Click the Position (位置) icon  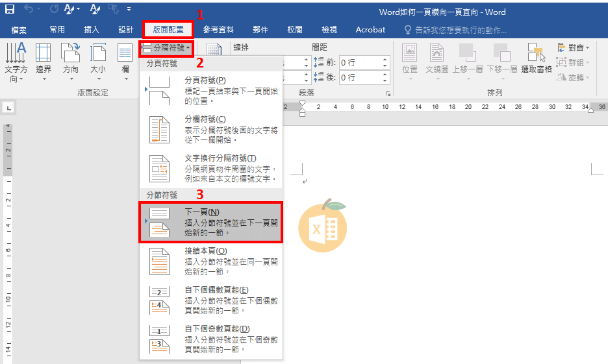(x=410, y=58)
